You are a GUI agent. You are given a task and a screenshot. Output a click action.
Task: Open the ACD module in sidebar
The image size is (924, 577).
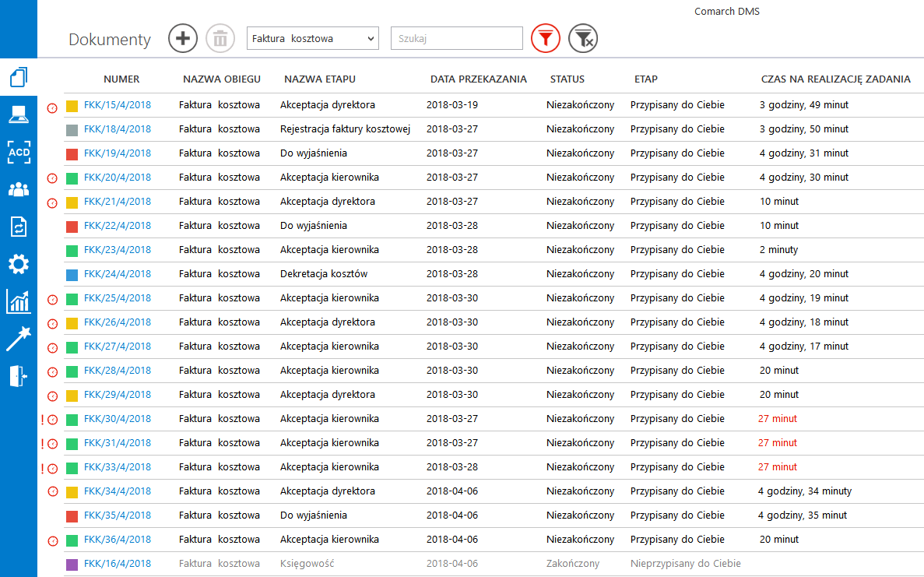18,152
